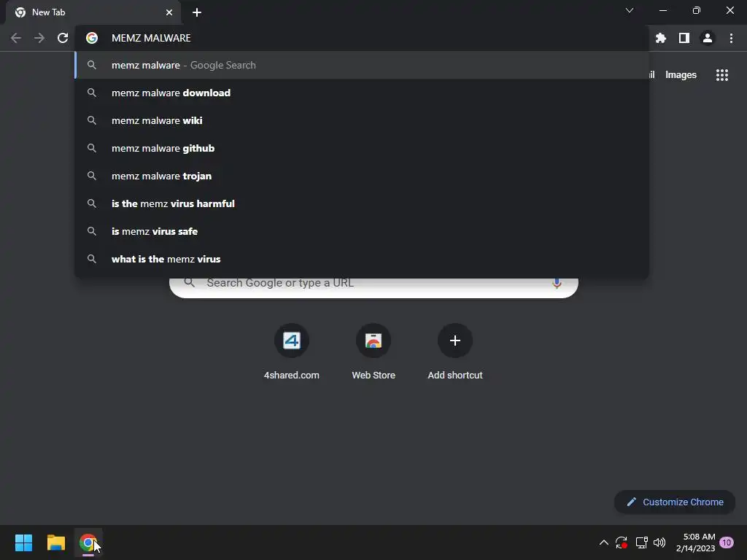Open Chrome three-dot menu
747x560 pixels.
(x=731, y=38)
